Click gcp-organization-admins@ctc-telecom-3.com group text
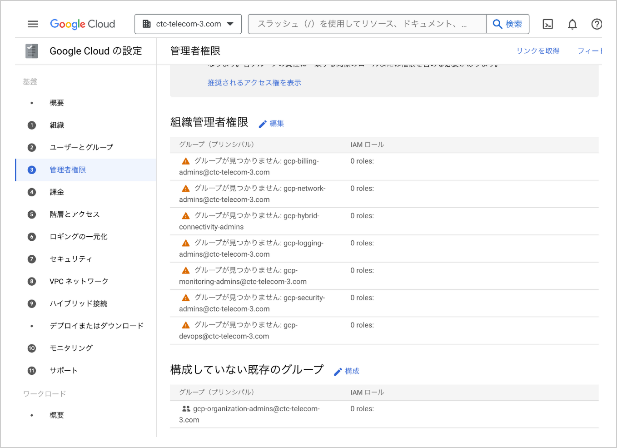This screenshot has width=617, height=448. (249, 414)
